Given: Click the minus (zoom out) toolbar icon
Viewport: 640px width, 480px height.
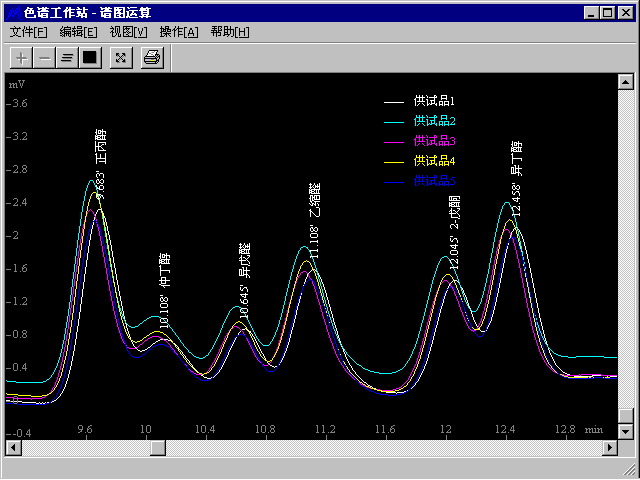Looking at the screenshot, I should pyautogui.click(x=44, y=58).
